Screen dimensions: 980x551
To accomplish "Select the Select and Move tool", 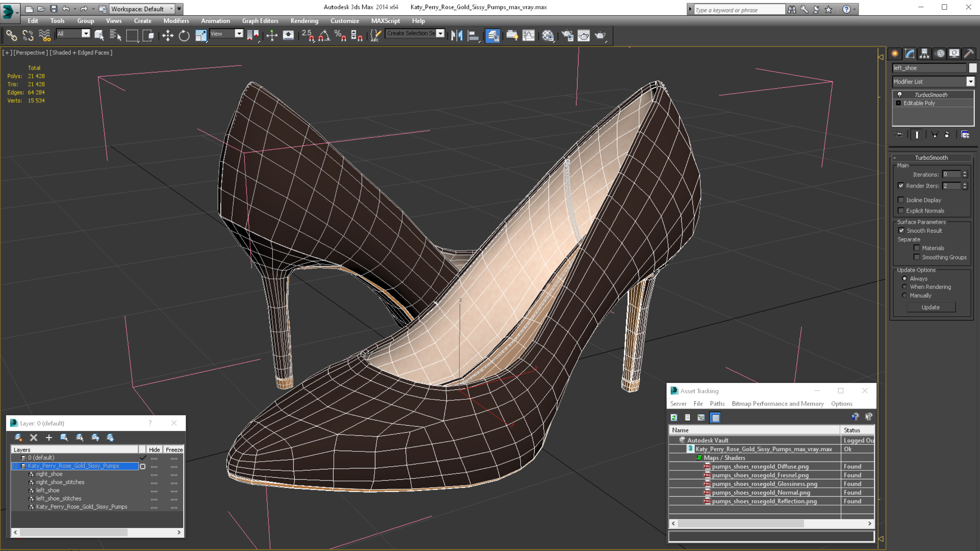I will (x=168, y=36).
